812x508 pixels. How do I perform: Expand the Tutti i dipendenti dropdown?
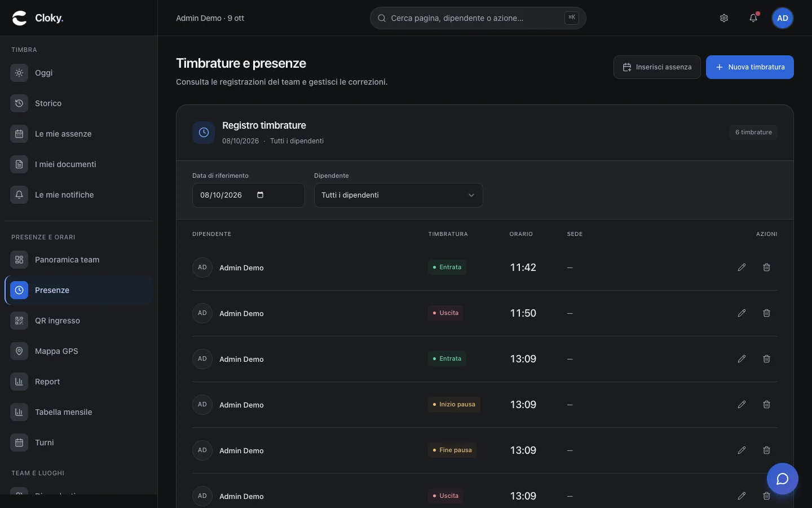(398, 195)
